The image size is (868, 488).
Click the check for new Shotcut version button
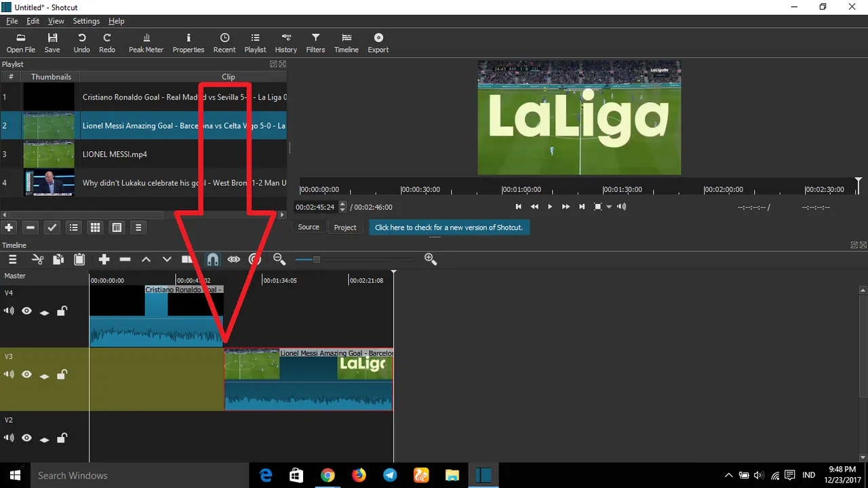click(449, 227)
